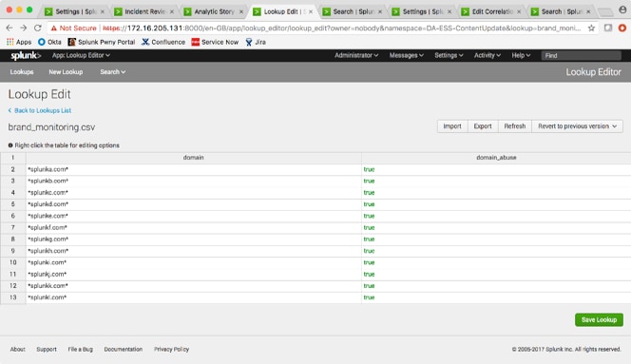
Task: Switch to the Edit Correlation tab
Action: [x=491, y=11]
